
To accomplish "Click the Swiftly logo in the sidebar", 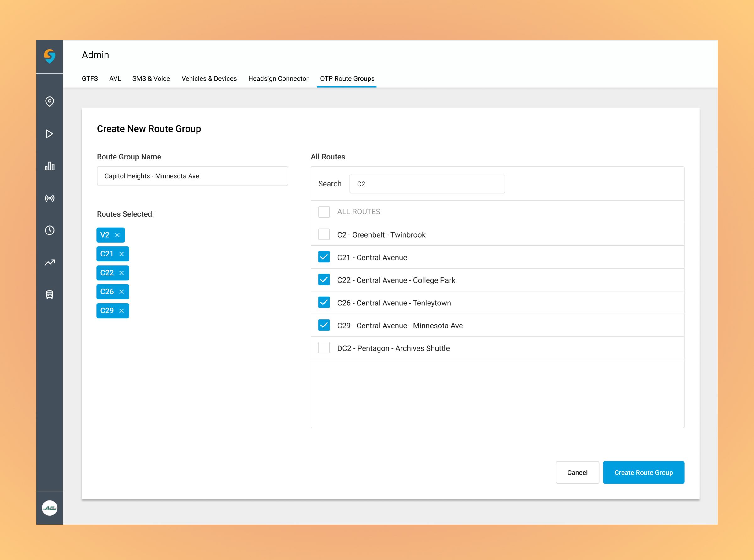I will tap(50, 56).
